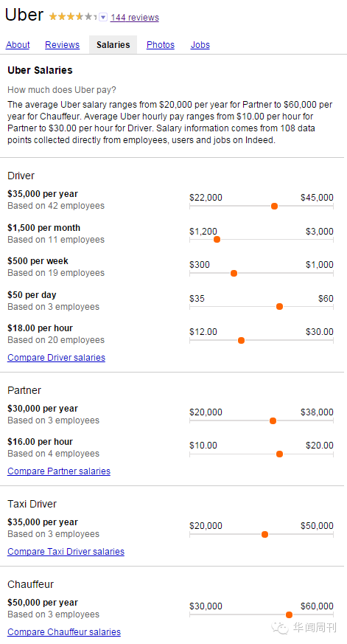Viewport: 347px width, 644px height.
Task: Open the rating breakdown dropdown arrow
Action: coord(103,17)
